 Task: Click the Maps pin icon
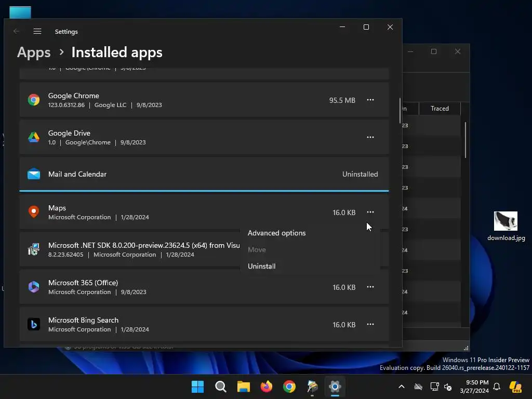coord(34,212)
